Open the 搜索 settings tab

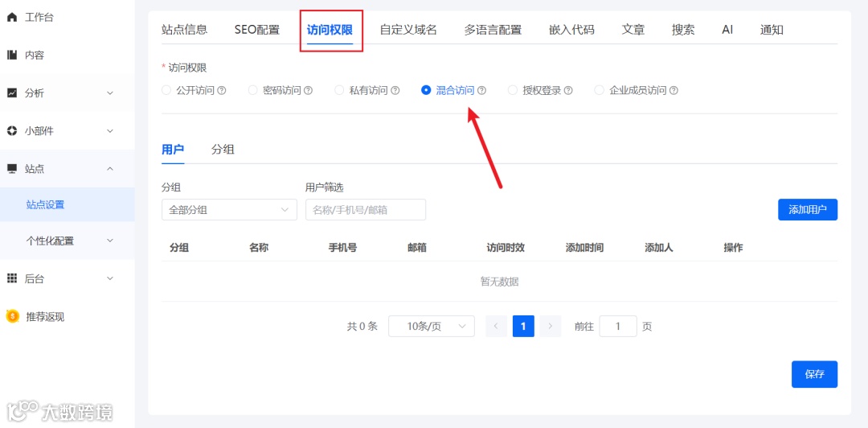tap(683, 30)
